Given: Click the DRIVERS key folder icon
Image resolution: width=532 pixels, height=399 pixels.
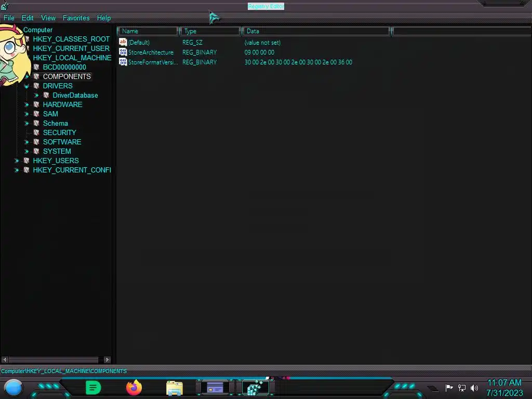Looking at the screenshot, I should point(36,86).
